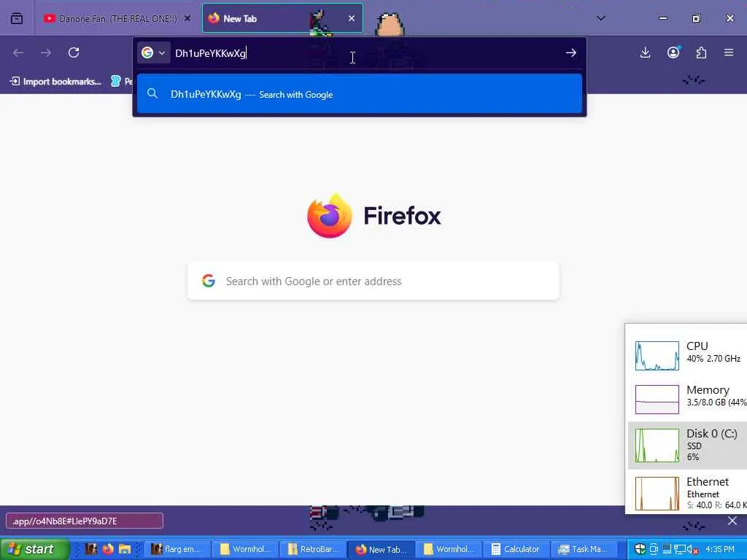
Task: Focus the Search with Google page field
Action: click(x=373, y=281)
